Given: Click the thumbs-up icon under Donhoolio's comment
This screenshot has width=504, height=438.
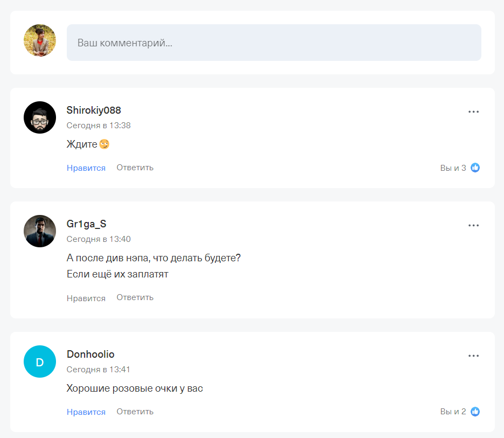Looking at the screenshot, I should pos(474,411).
